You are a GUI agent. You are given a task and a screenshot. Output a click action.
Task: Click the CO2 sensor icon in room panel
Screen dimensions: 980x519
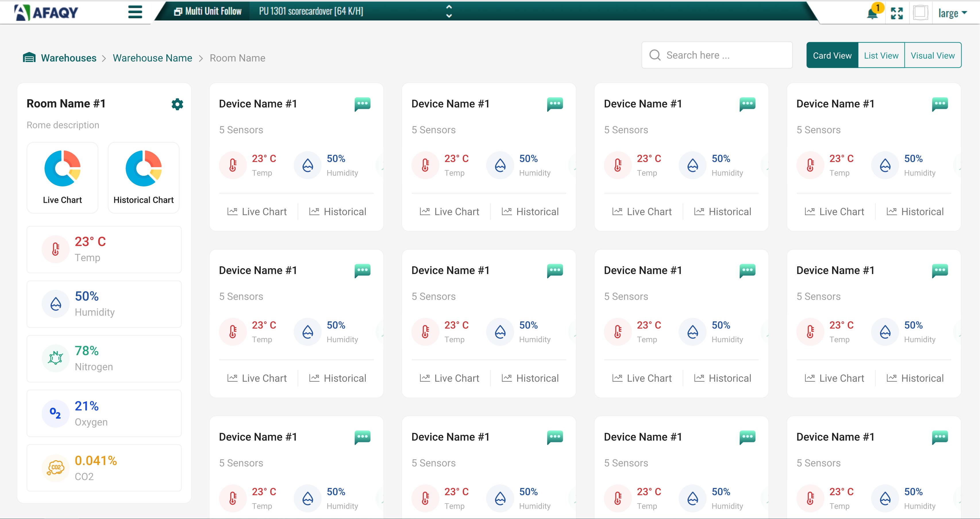(x=55, y=468)
